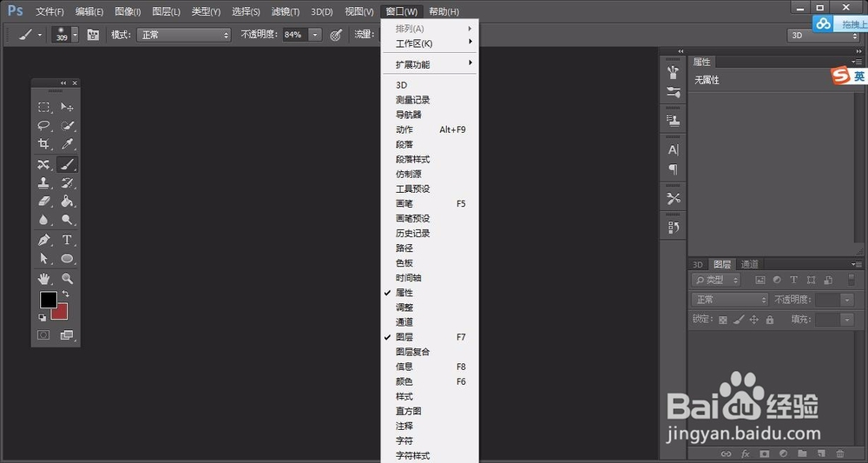
Task: Click the Create new group folder icon
Action: [x=802, y=453]
